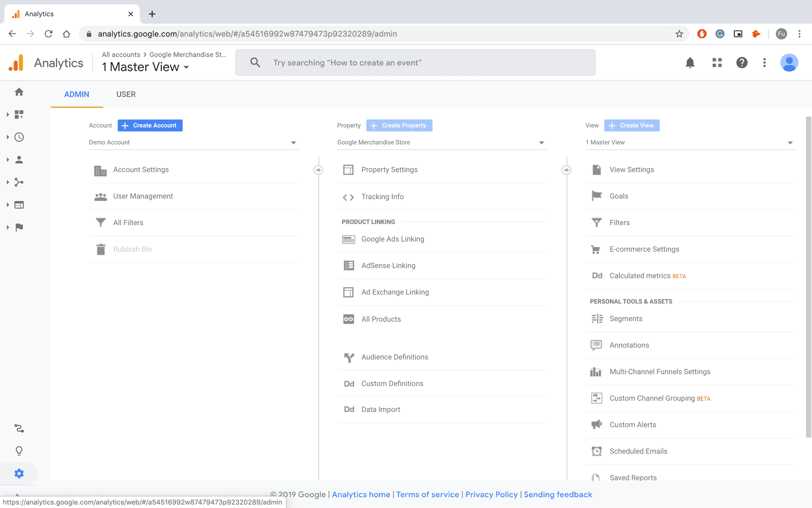The image size is (812, 508).
Task: Open the Discover lightbulb icon in sidebar
Action: pyautogui.click(x=19, y=451)
